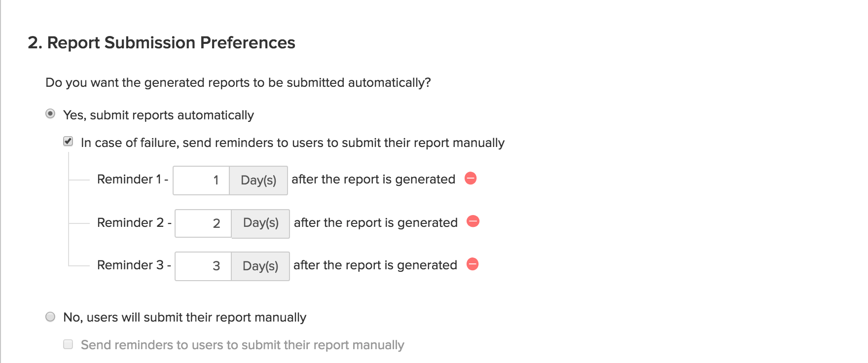
Task: Focus the Reminder 1 days input field
Action: [x=201, y=181]
